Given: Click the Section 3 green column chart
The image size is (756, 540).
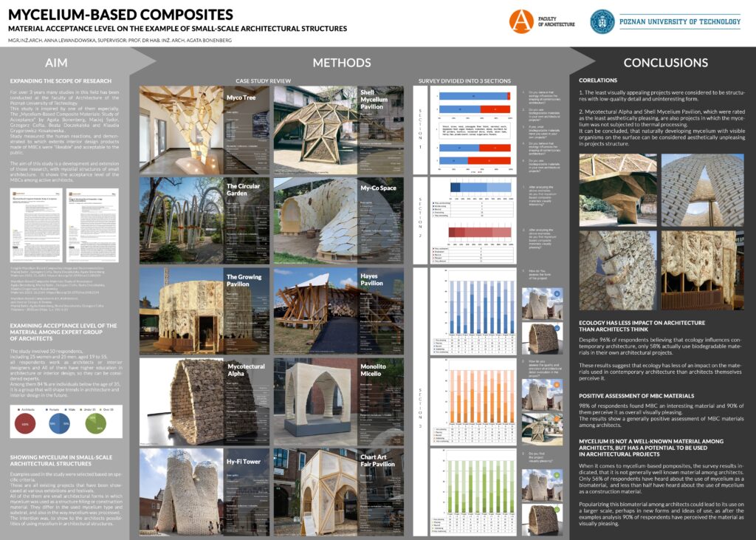Looking at the screenshot, I should [473, 492].
